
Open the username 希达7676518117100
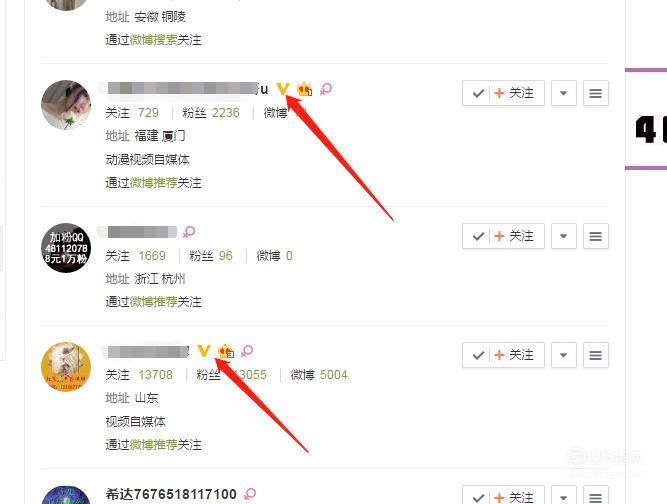[x=171, y=494]
